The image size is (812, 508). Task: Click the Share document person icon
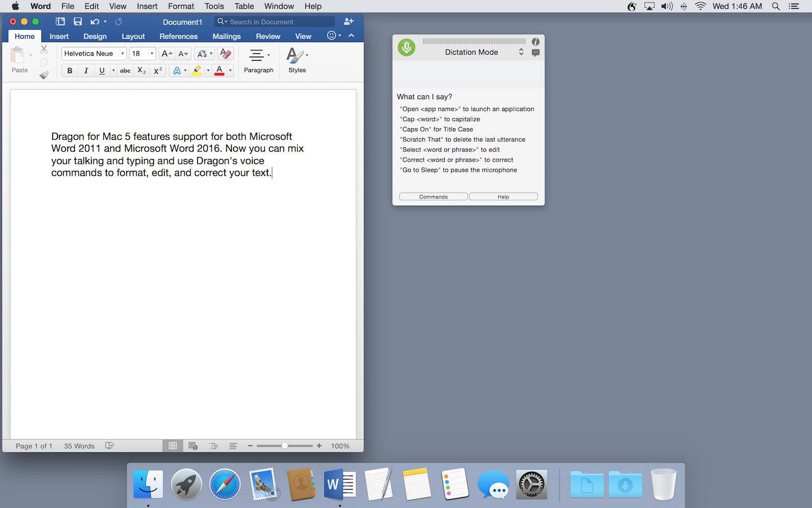click(348, 22)
